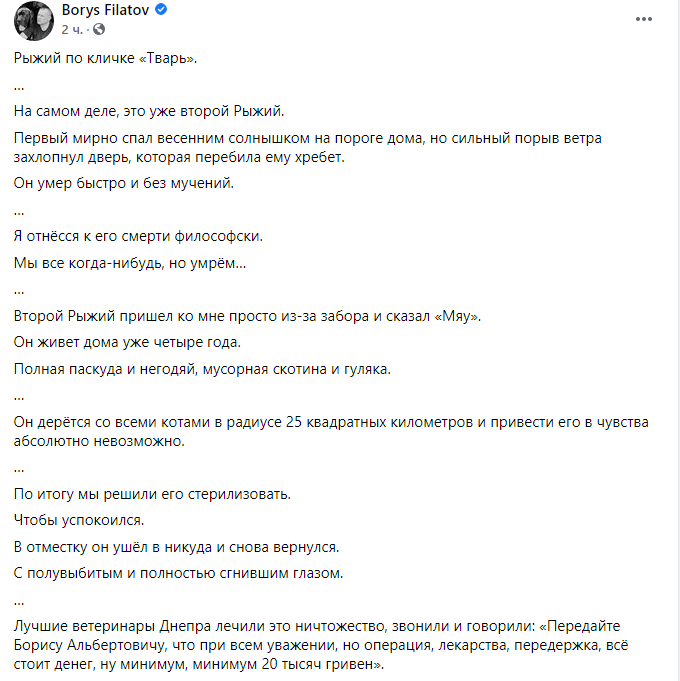Click the text "Он живет дома уже четыре года."
Image resolution: width=680 pixels, height=681 pixels.
pyautogui.click(x=128, y=343)
